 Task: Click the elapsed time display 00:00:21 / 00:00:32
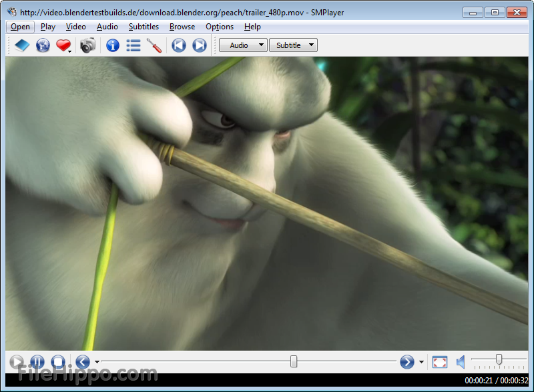(x=497, y=381)
